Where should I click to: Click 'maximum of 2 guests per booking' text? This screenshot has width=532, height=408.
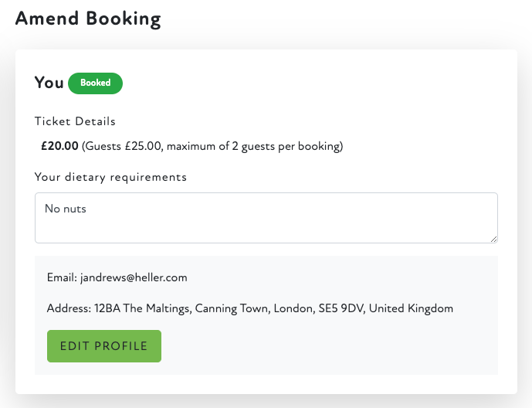point(256,146)
